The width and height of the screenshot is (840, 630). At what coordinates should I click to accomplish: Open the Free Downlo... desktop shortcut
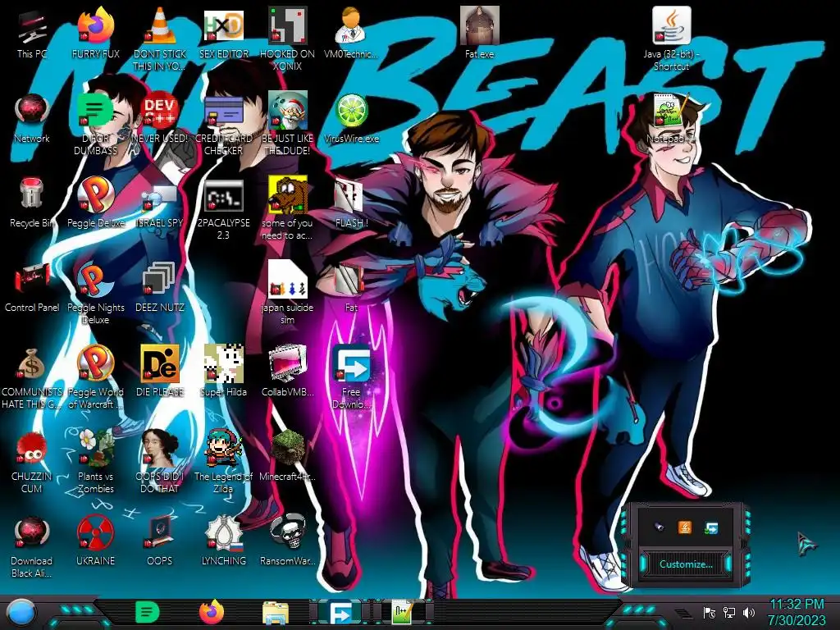tap(351, 377)
